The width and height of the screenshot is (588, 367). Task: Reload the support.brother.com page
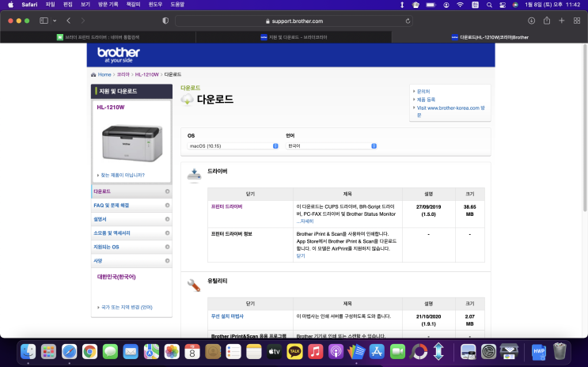click(408, 21)
